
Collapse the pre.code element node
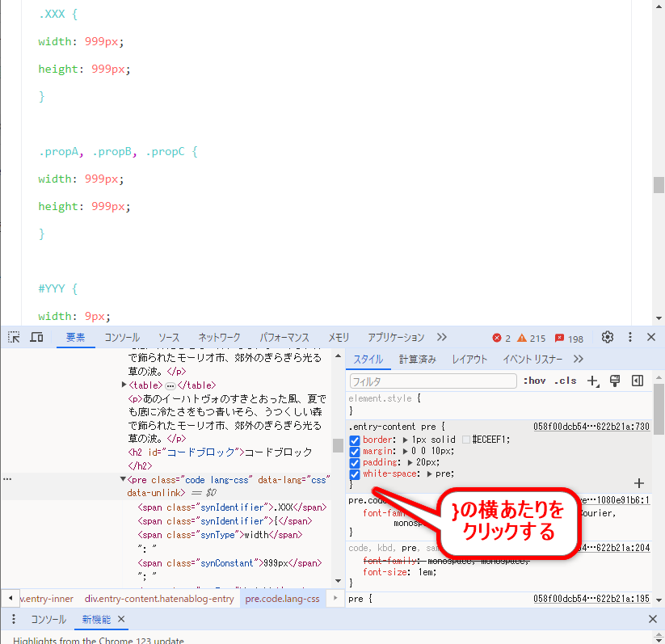[x=123, y=479]
